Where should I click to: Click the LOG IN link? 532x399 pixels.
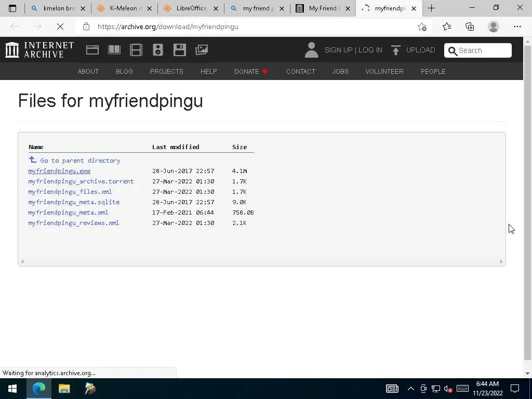[370, 50]
